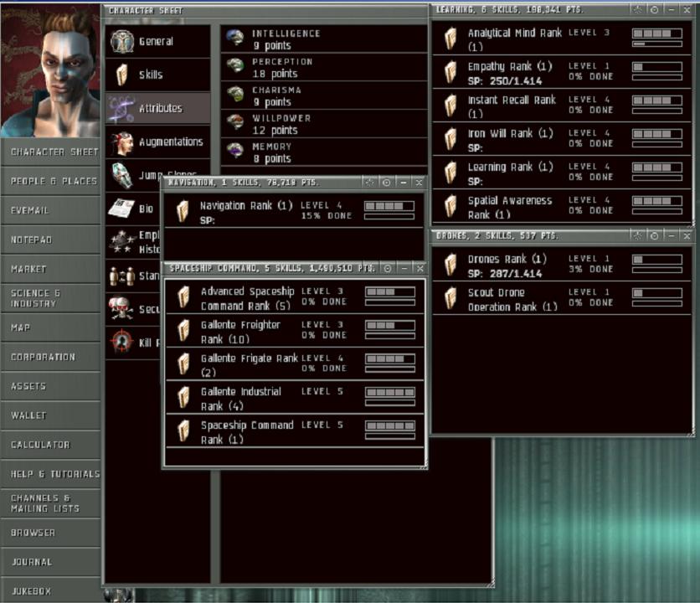Click the Security skull icon
700x603 pixels.
point(121,309)
